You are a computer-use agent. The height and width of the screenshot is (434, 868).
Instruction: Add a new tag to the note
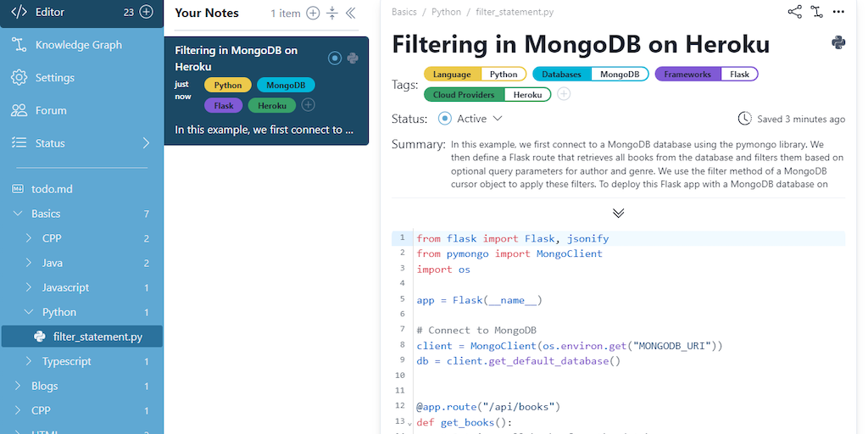click(x=564, y=94)
